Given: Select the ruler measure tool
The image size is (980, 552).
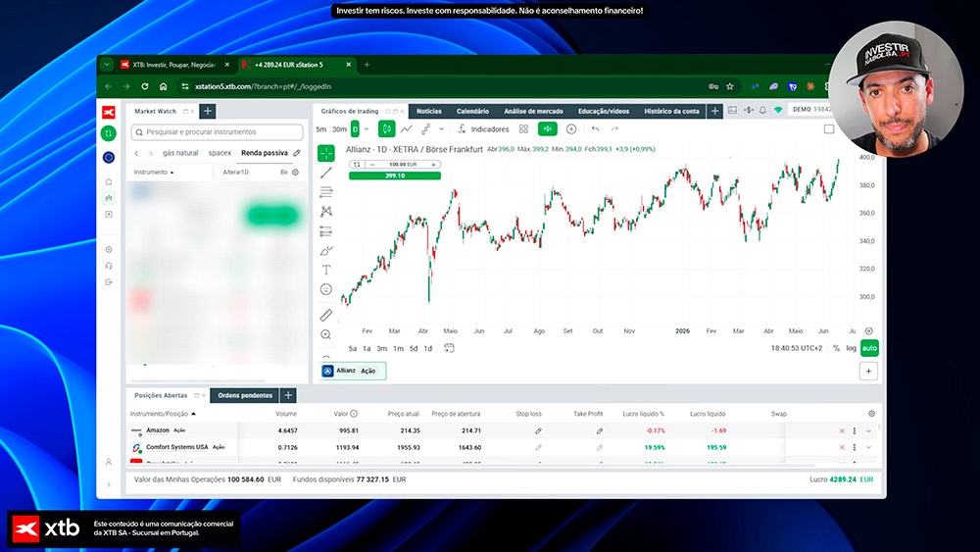Looking at the screenshot, I should pos(326,315).
